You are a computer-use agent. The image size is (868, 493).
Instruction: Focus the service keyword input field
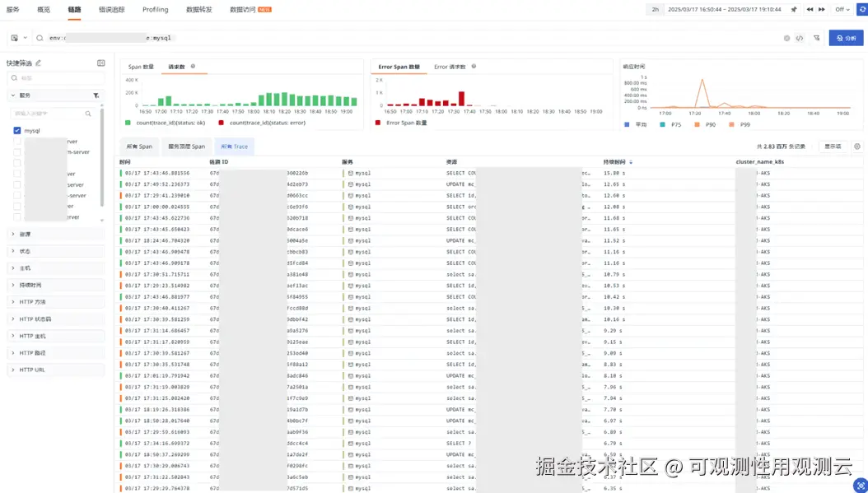point(52,114)
